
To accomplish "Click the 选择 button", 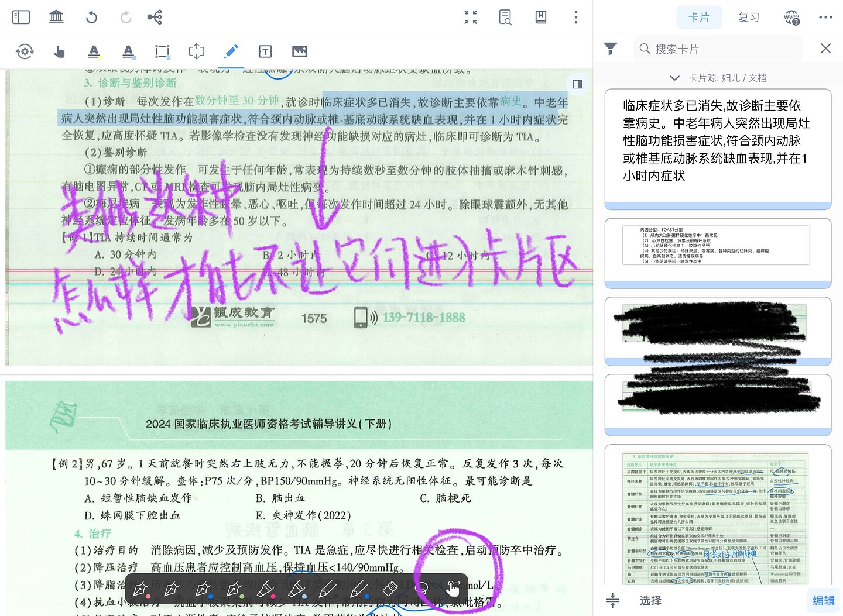I will tap(650, 600).
